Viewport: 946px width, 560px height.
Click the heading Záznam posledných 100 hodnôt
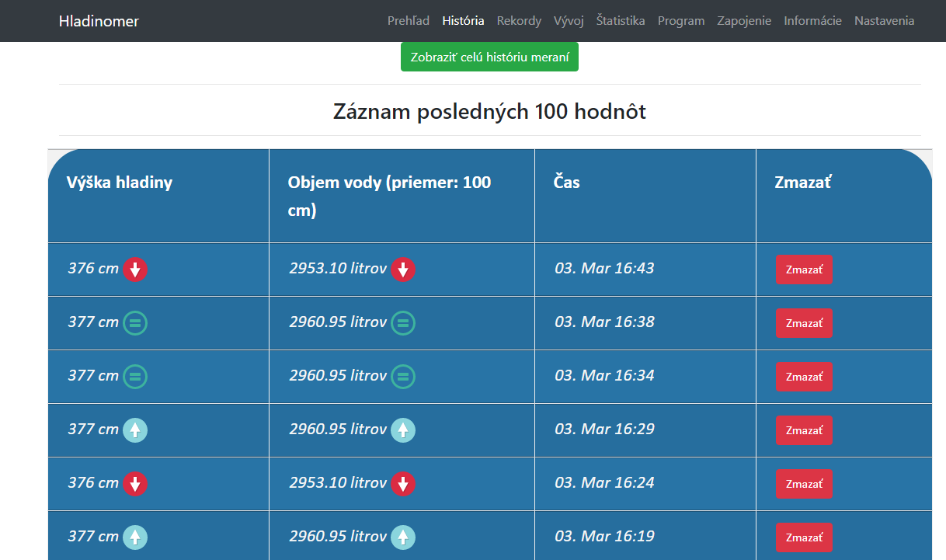pyautogui.click(x=489, y=111)
